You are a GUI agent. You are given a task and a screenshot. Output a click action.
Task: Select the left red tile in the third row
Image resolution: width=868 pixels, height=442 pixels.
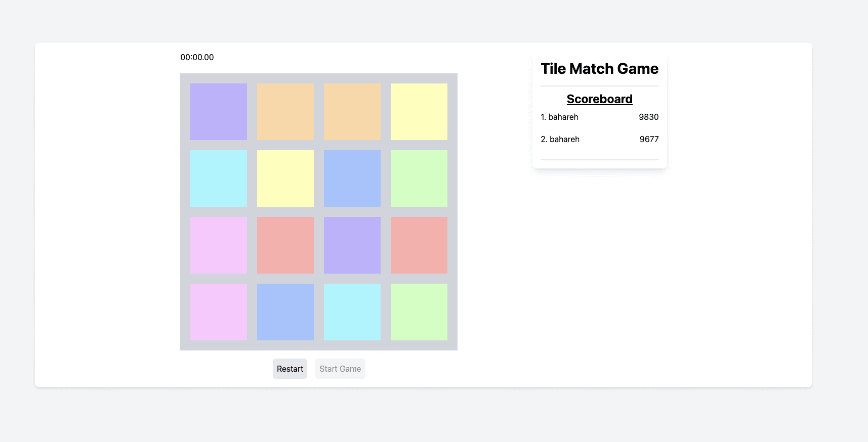(x=285, y=245)
